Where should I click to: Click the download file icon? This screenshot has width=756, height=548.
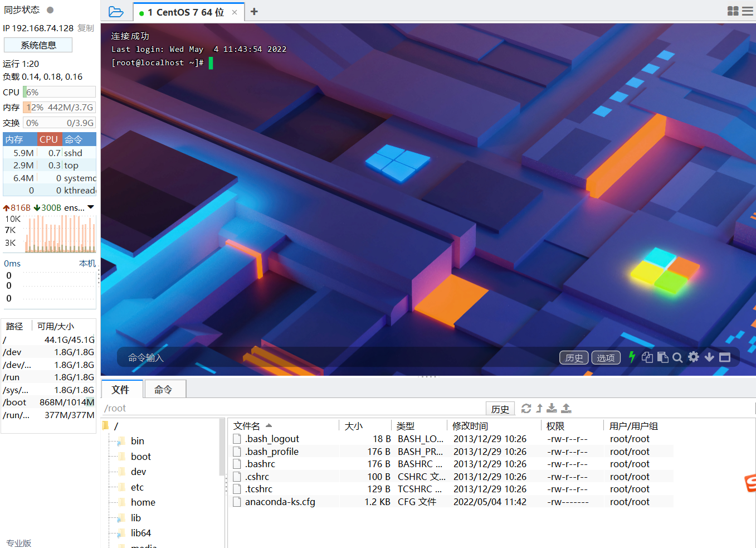tap(552, 408)
